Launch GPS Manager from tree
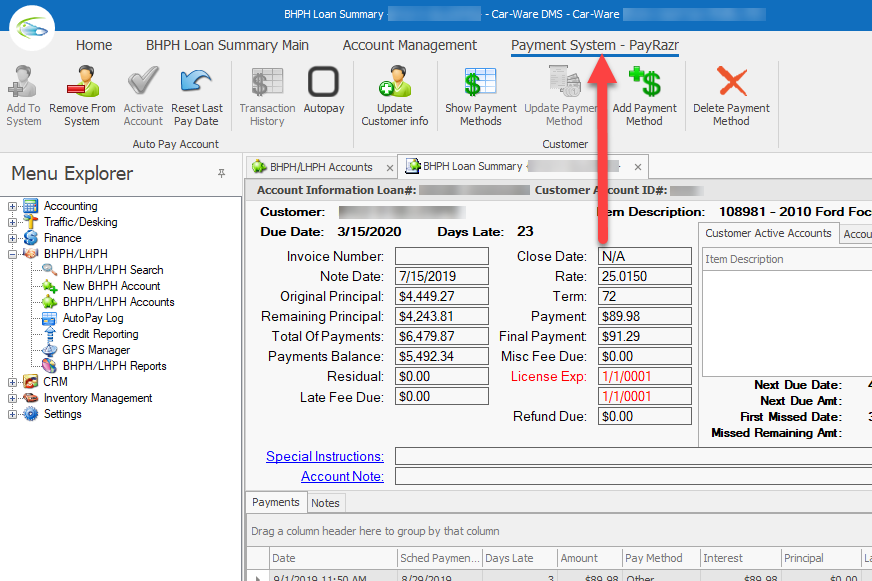Viewport: 872px width, 581px height. click(x=96, y=350)
